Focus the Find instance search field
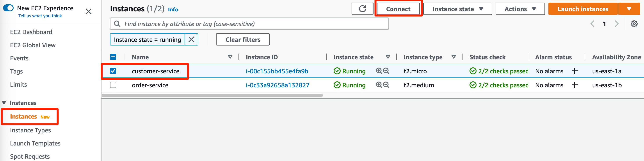Screen dimensions: 644x161 249,24
